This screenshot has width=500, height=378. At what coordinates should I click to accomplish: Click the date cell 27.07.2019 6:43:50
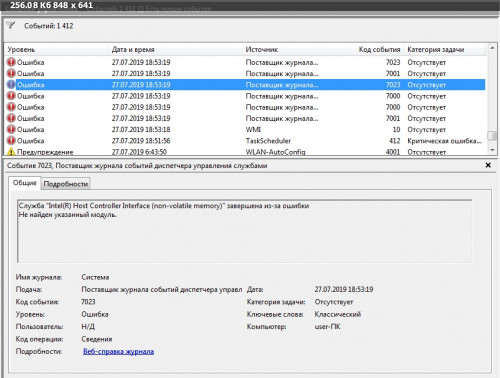click(x=139, y=152)
